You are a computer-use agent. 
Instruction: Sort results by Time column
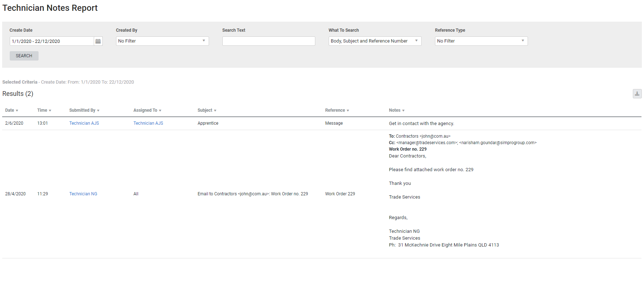point(44,110)
